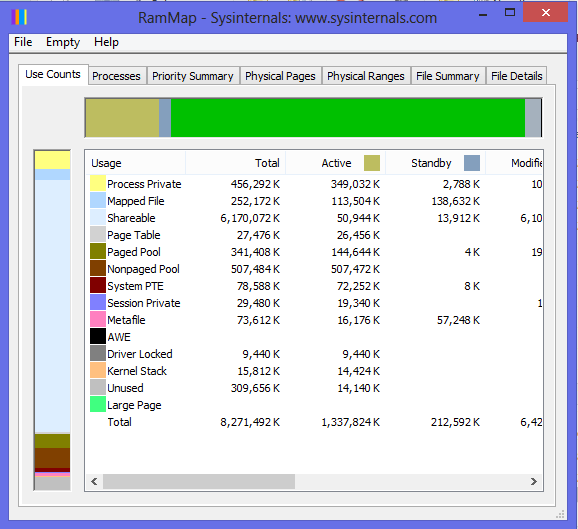The width and height of the screenshot is (578, 529).
Task: Click the left arrow of horizontal scrollbar
Action: pyautogui.click(x=94, y=481)
